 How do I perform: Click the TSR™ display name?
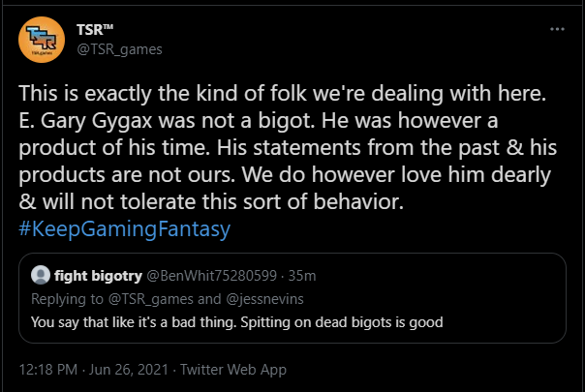tap(95, 30)
